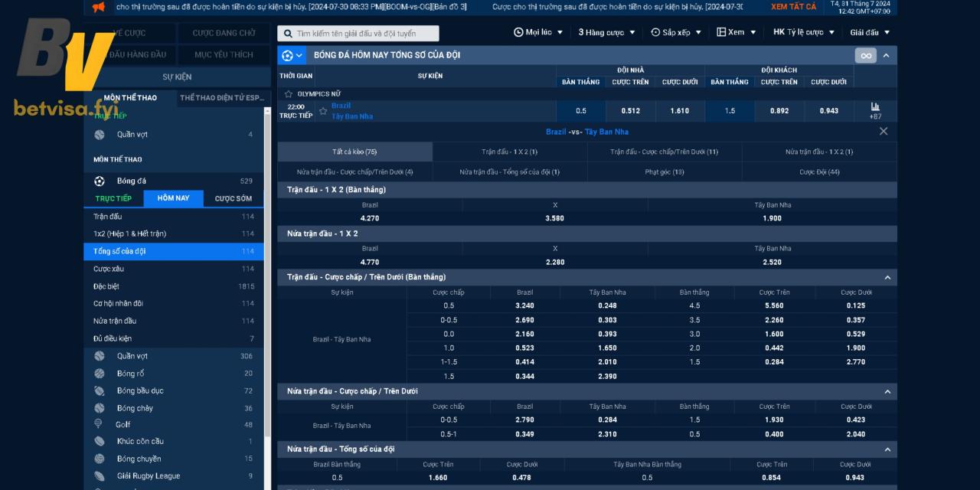Toggle the Olympics Nữ league star
The width and height of the screenshot is (980, 490).
[289, 93]
